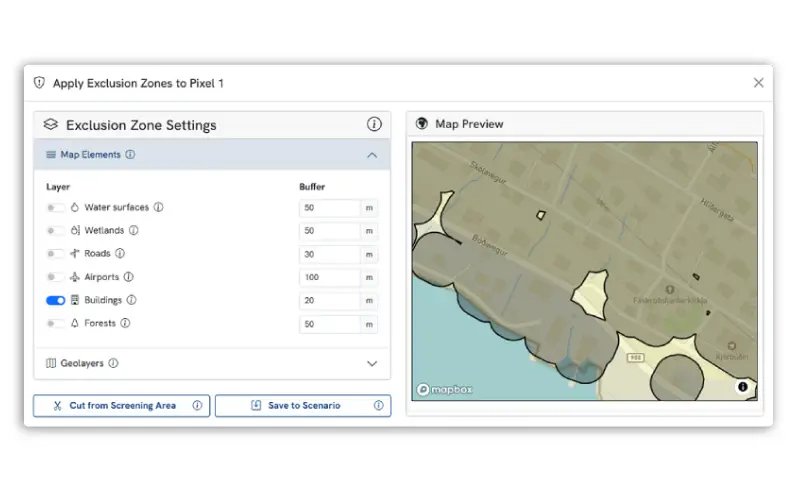Show info for Roads layer
Screen dimensions: 804x490
[119, 253]
